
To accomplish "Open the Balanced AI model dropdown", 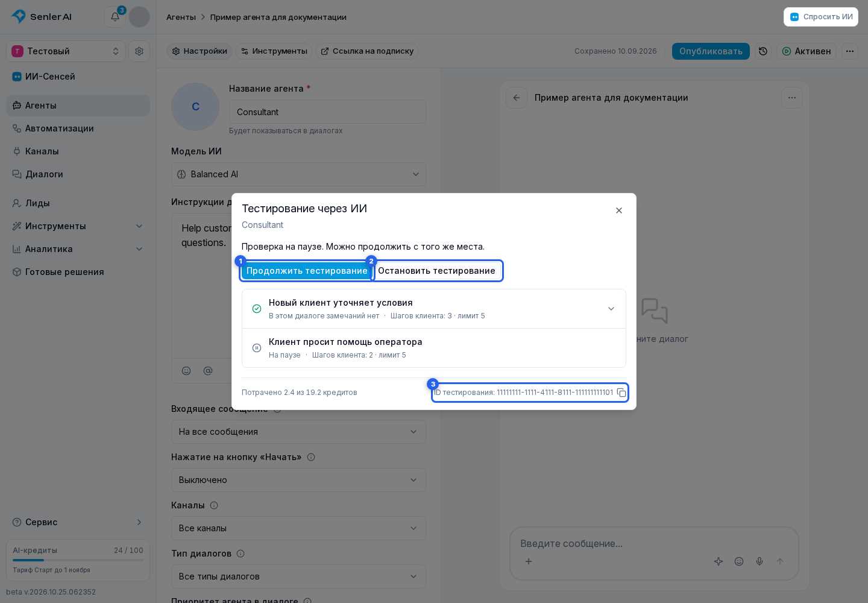I will [x=298, y=174].
